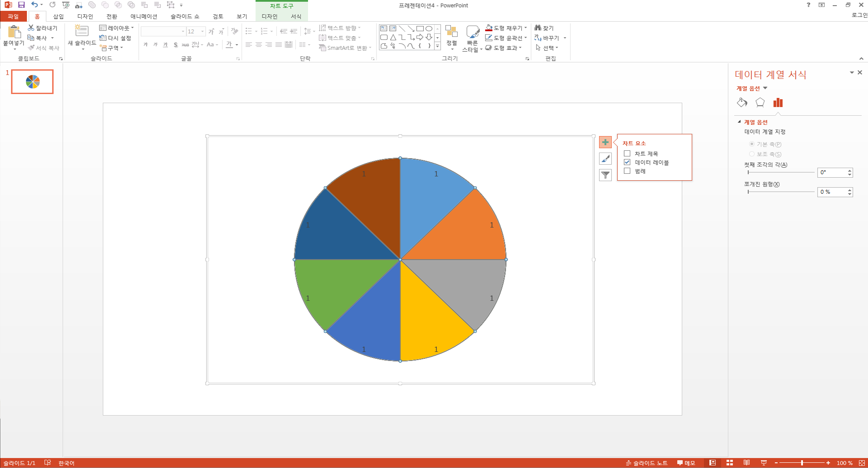Click the 새 슬라이드 new slide icon
868x468 pixels.
[x=81, y=31]
